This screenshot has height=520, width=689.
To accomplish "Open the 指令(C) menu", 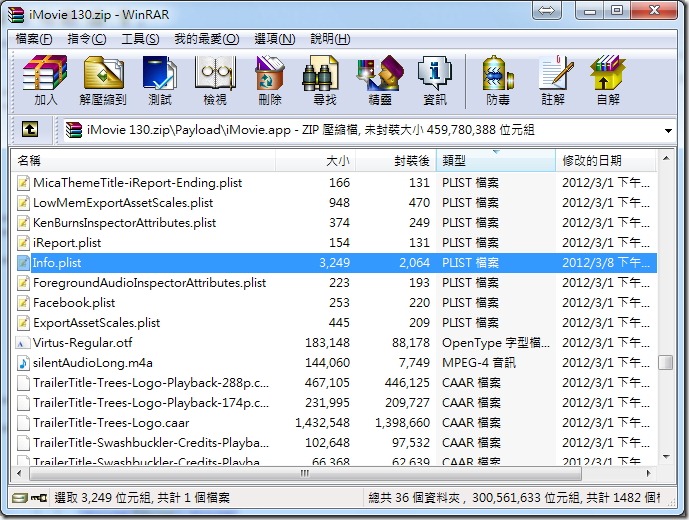I will [x=87, y=39].
